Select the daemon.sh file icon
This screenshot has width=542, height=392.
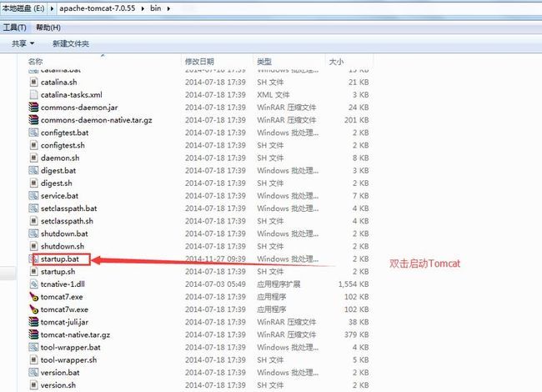[x=33, y=158]
